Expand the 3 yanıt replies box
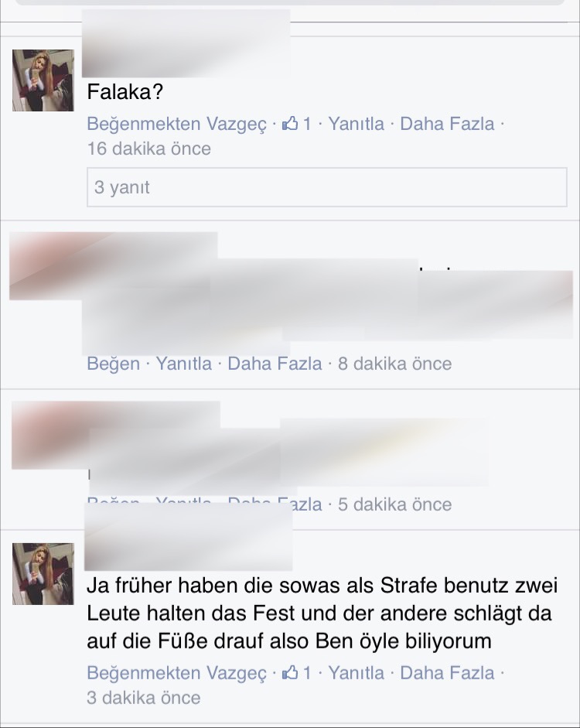This screenshot has height=728, width=580. pos(327,187)
